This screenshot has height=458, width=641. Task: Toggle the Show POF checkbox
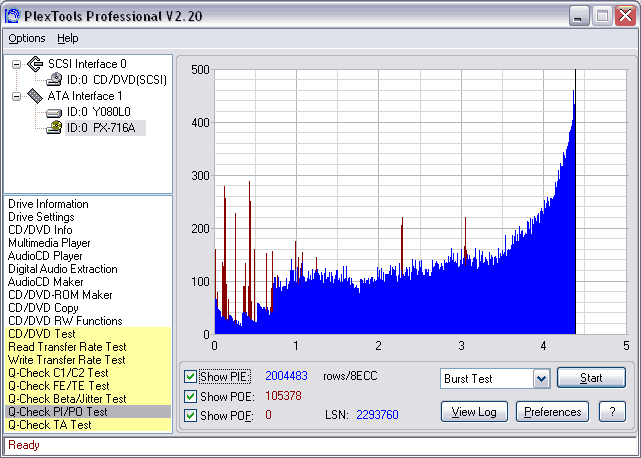click(190, 415)
